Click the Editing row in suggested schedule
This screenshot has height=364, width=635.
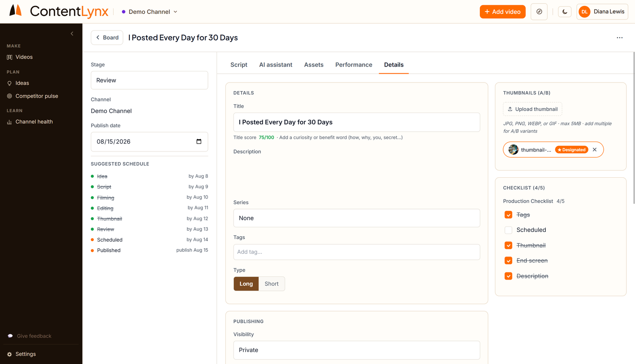(149, 208)
